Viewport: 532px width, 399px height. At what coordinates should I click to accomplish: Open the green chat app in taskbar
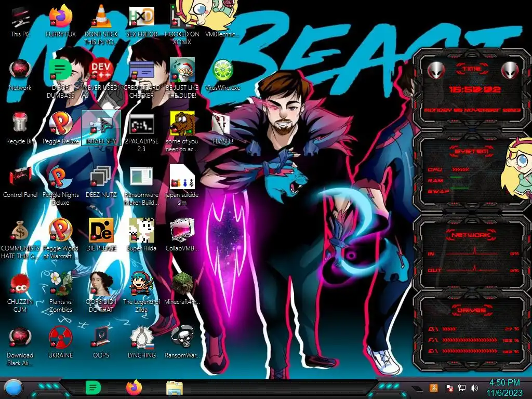[x=94, y=388]
